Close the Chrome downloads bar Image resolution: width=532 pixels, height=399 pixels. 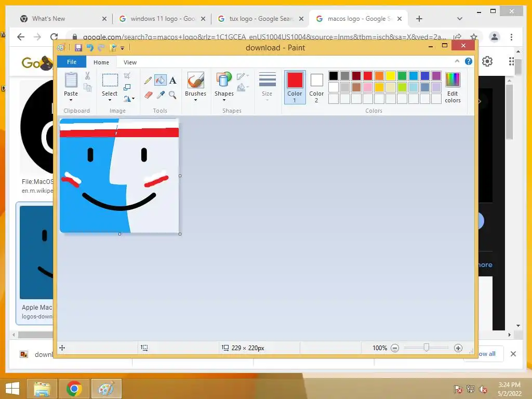(x=513, y=354)
